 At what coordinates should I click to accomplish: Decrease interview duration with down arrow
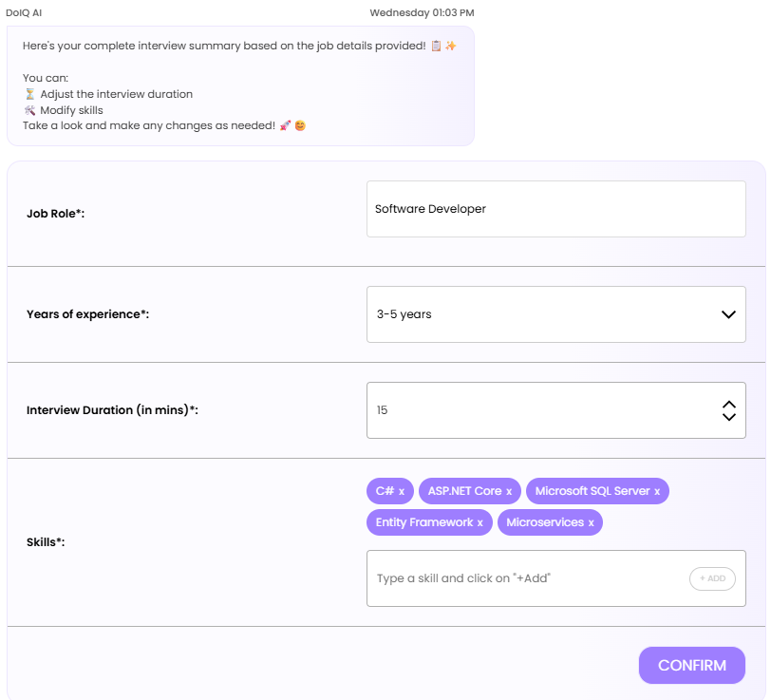(x=728, y=417)
